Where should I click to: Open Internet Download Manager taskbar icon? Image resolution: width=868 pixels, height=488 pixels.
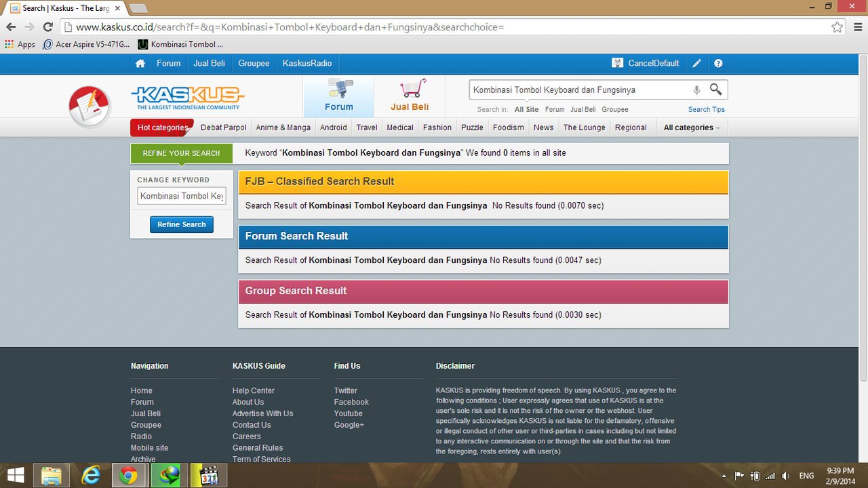165,476
